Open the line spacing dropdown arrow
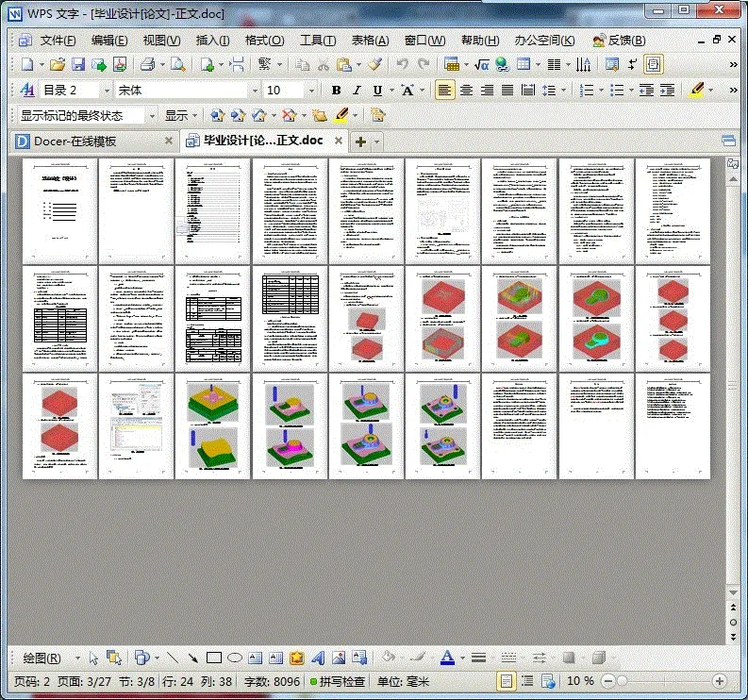This screenshot has width=748, height=700. point(563,91)
